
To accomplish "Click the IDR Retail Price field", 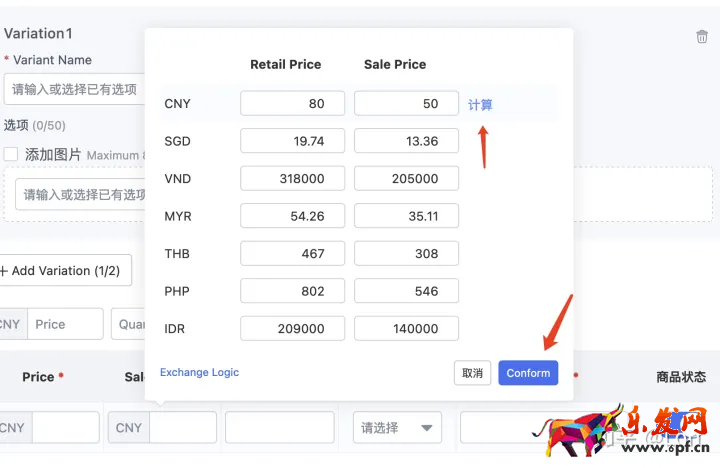I will [292, 328].
